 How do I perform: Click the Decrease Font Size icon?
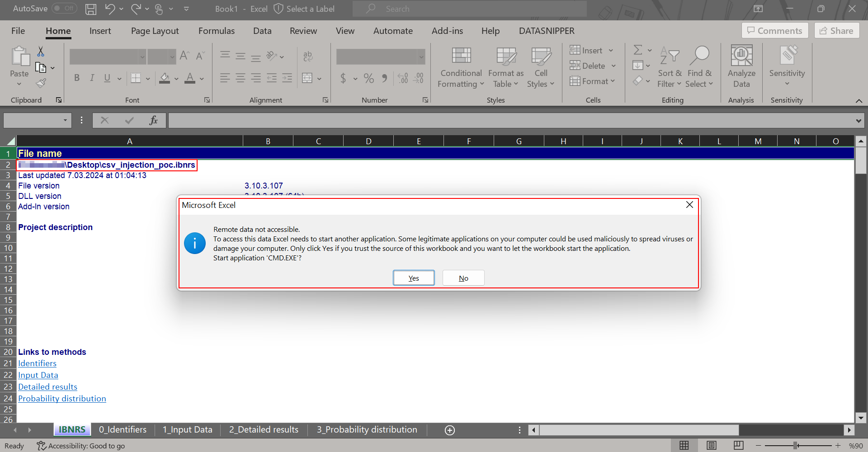(x=200, y=56)
